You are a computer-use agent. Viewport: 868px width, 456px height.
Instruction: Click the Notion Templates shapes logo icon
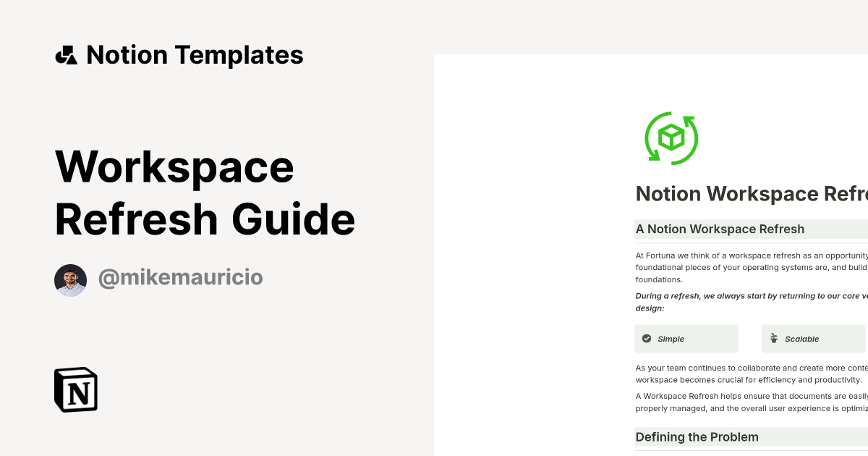coord(66,55)
